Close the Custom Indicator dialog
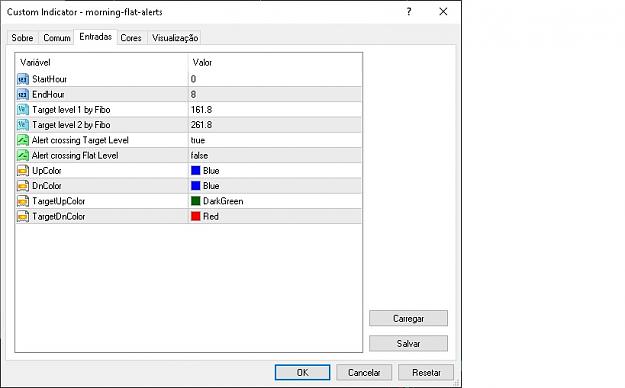625x388 pixels. coord(443,12)
